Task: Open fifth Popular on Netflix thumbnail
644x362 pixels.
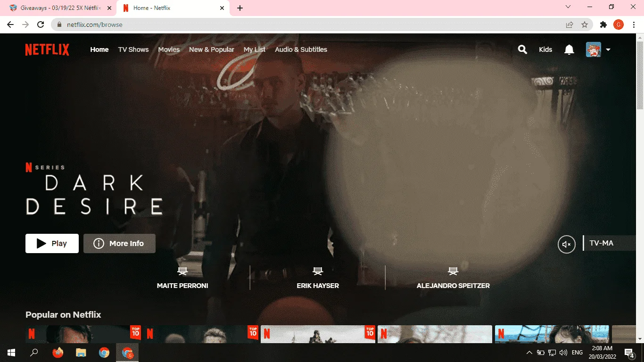Action: coord(552,334)
